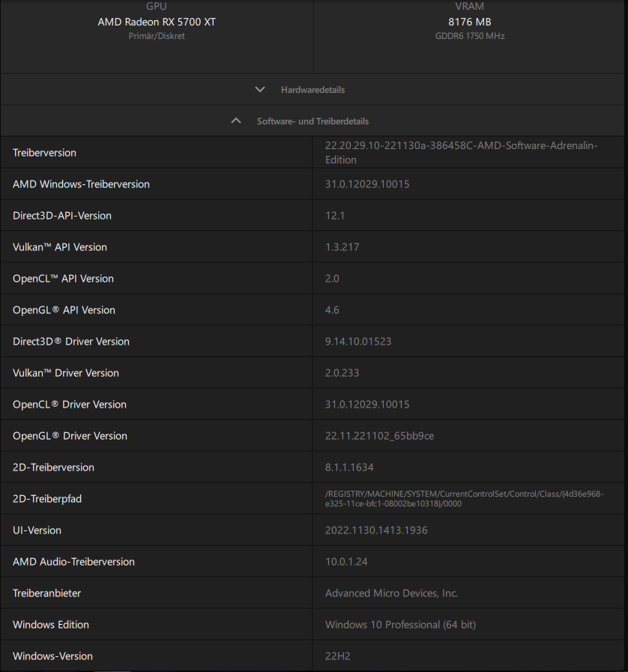
Task: Click OpenCL API Version label
Action: tap(63, 279)
